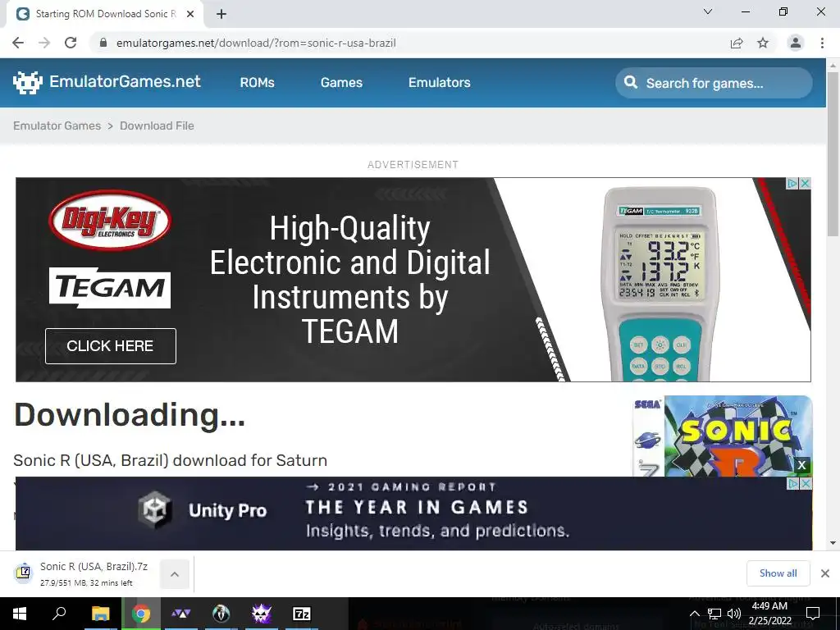Reload the current page

(x=71, y=43)
